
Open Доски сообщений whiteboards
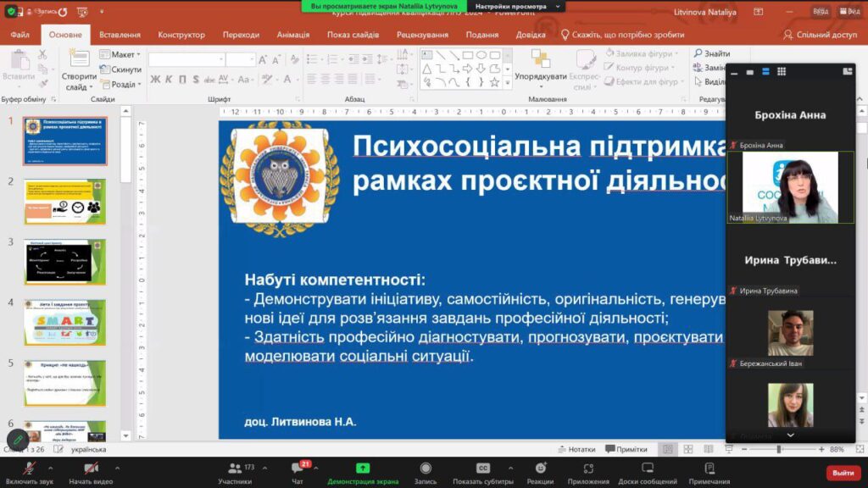pyautogui.click(x=648, y=469)
